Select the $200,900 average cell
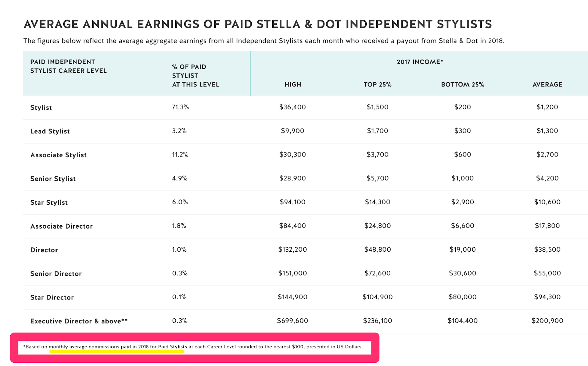 coord(547,321)
